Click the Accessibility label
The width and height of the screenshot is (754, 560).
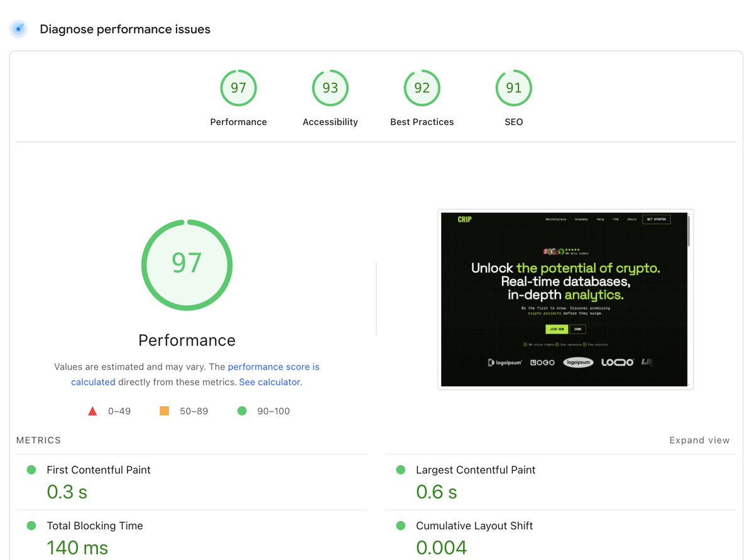click(330, 122)
